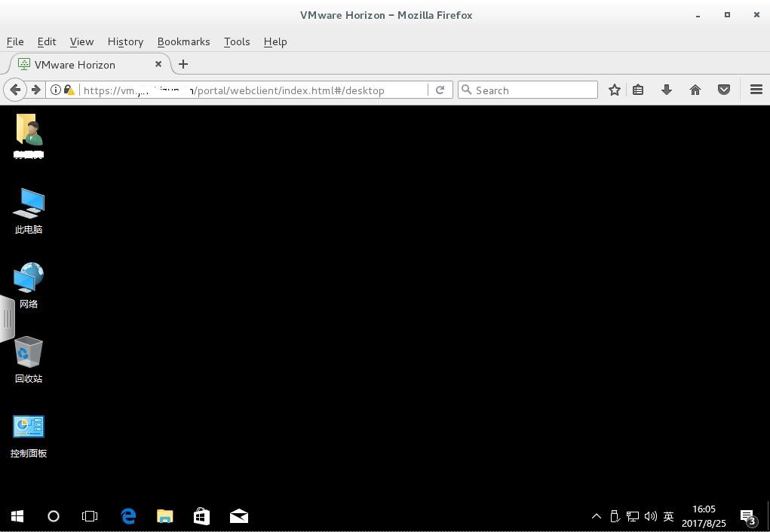Open the Mail app from the taskbar
The width and height of the screenshot is (770, 532).
[238, 516]
